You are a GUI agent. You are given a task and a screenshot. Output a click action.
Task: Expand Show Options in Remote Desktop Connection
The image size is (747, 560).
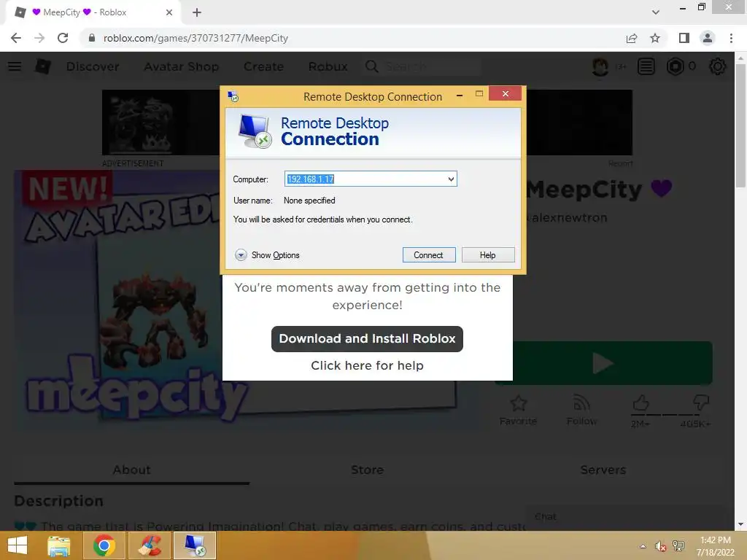[x=267, y=254]
